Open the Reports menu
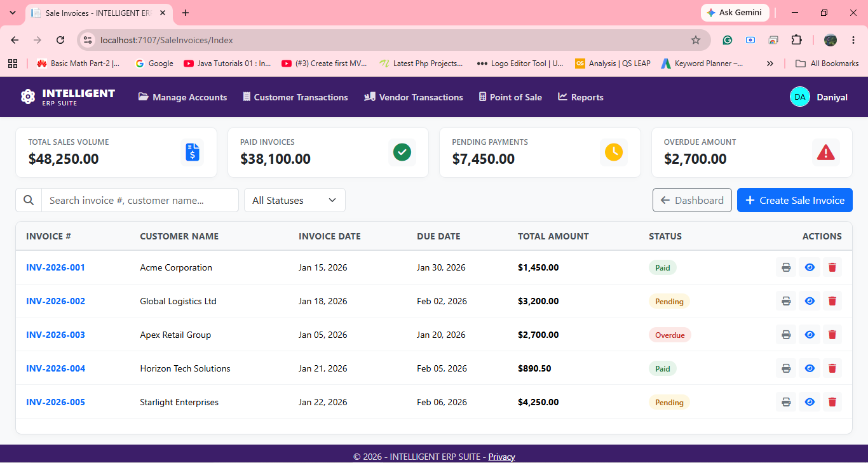 [581, 97]
